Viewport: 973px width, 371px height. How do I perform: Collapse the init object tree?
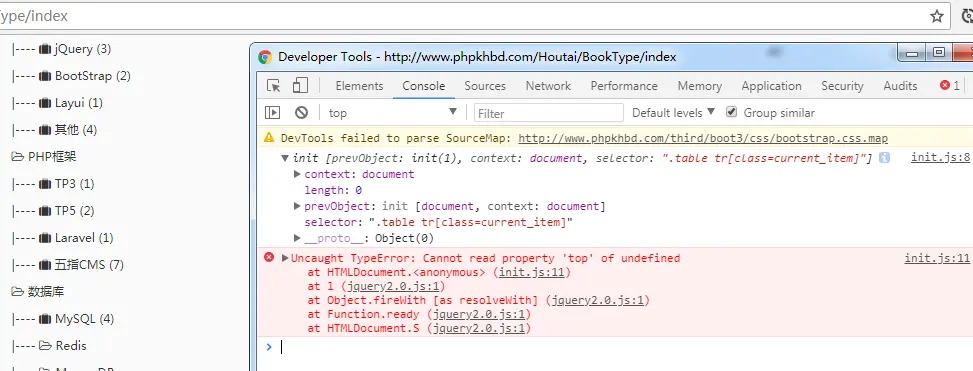285,158
